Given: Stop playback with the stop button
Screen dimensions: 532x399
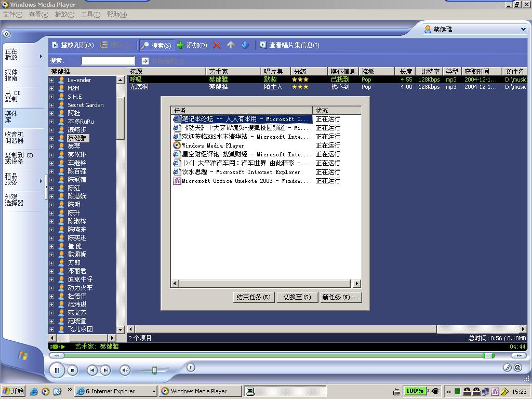Looking at the screenshot, I should point(73,370).
